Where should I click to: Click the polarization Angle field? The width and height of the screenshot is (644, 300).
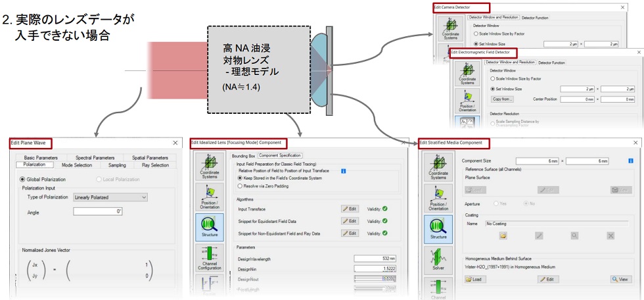[98, 212]
